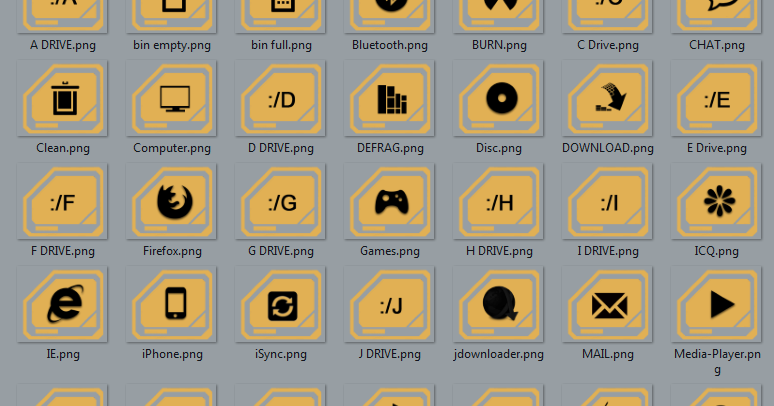Select the jdownloader.png icon
The image size is (774, 406).
(x=499, y=304)
